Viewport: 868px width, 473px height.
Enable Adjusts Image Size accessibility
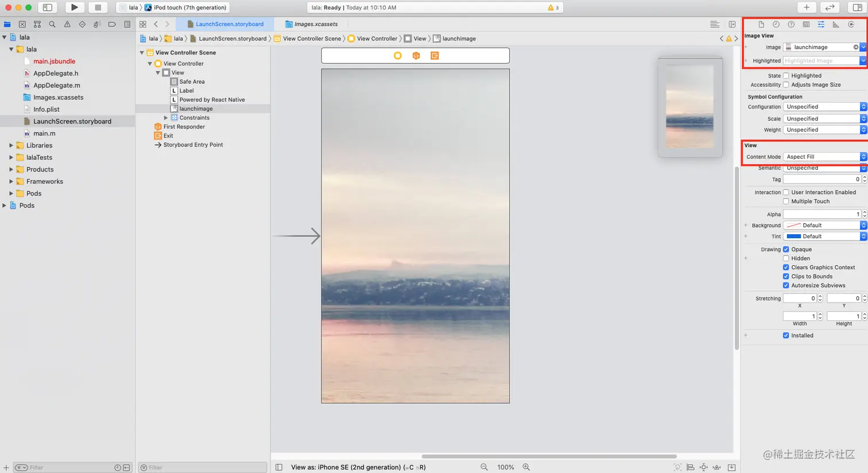[x=786, y=85]
